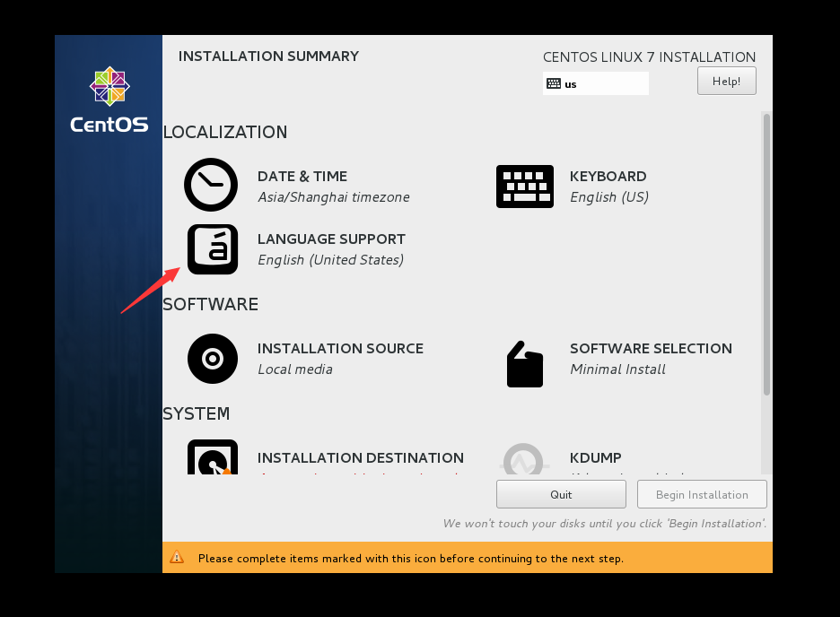Click the INSTALLATION SUMMARY heading
Viewport: 840px width, 617px height.
(x=268, y=56)
